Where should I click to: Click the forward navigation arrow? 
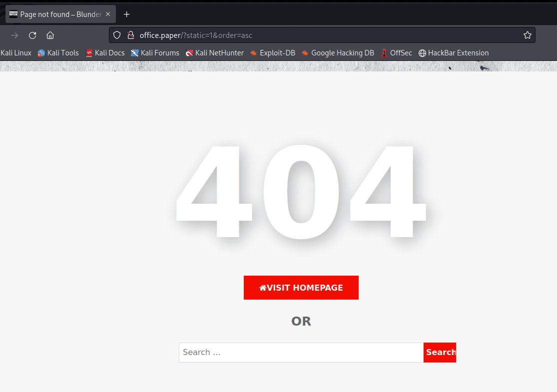14,35
